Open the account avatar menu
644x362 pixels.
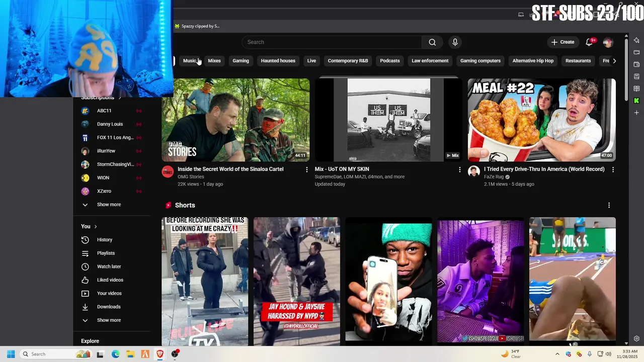point(608,42)
